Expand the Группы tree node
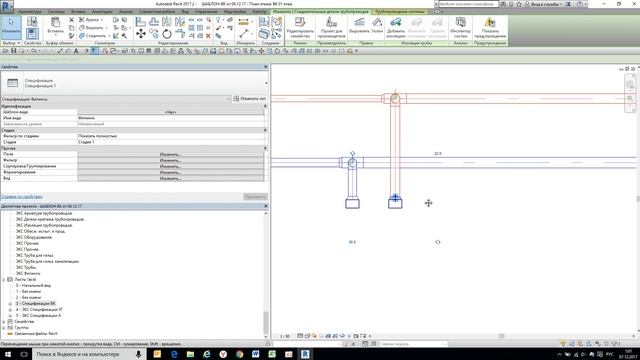The width and height of the screenshot is (640, 360). (4, 327)
